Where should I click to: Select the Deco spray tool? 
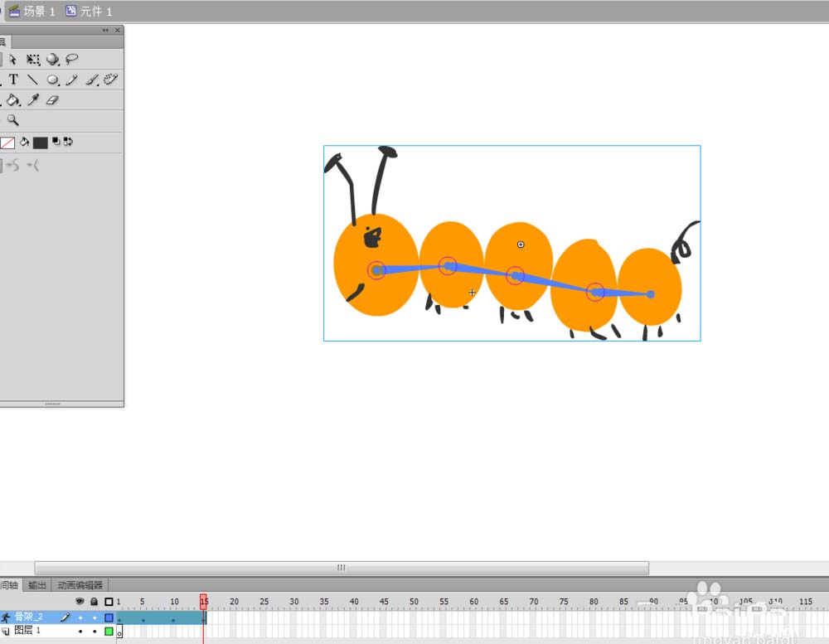pyautogui.click(x=110, y=80)
